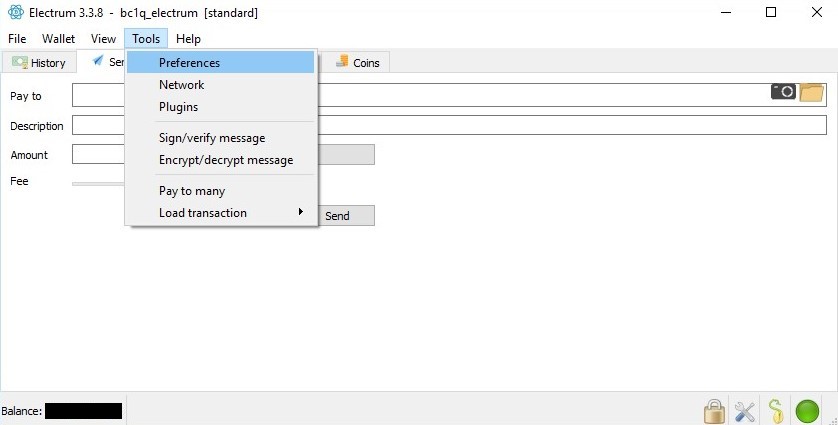
Task: Click the Fee slider
Action: [x=99, y=183]
